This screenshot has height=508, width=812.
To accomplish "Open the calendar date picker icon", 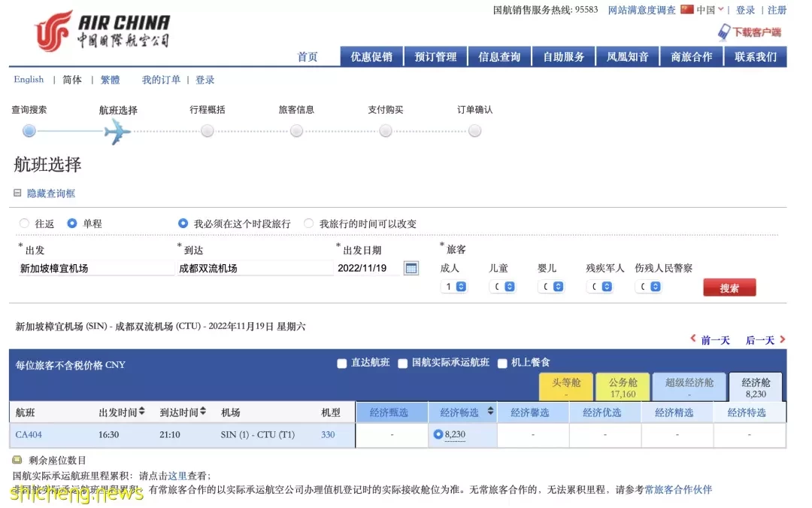I will (411, 268).
